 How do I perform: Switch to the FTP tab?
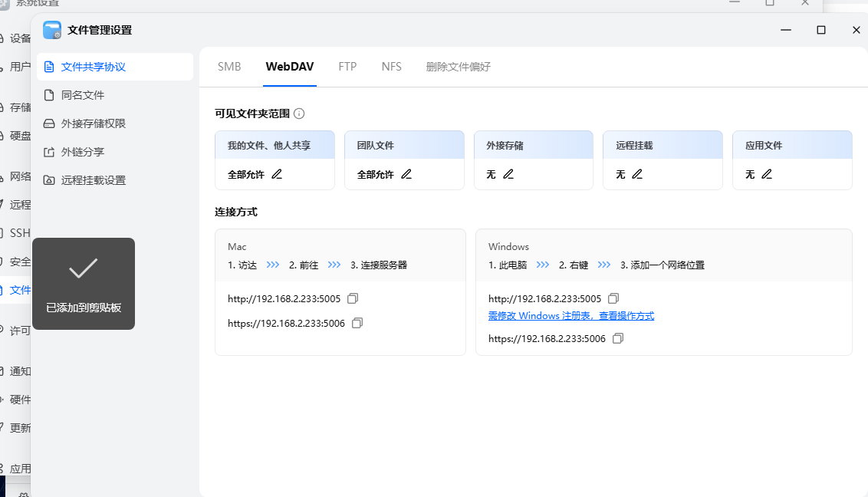(347, 67)
